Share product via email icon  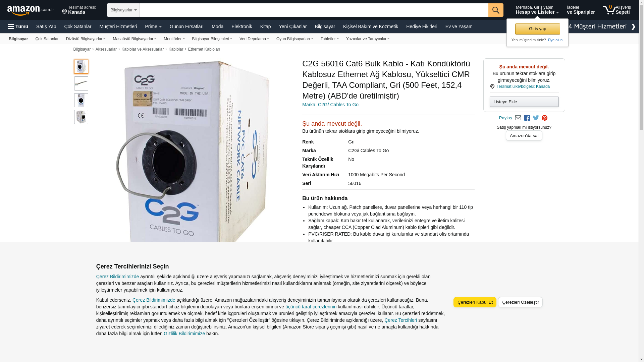coord(518,118)
